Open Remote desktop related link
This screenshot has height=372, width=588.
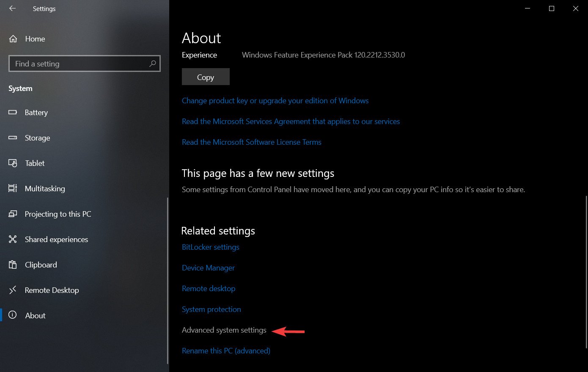[209, 289]
